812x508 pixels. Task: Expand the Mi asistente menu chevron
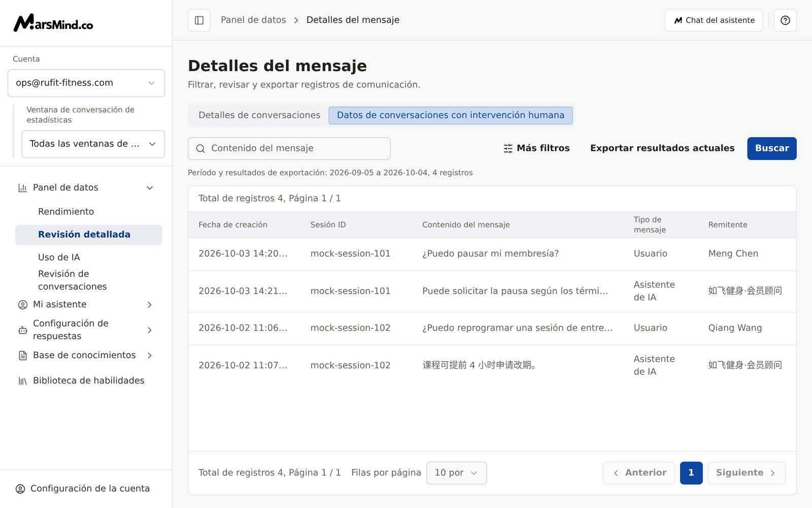(150, 305)
